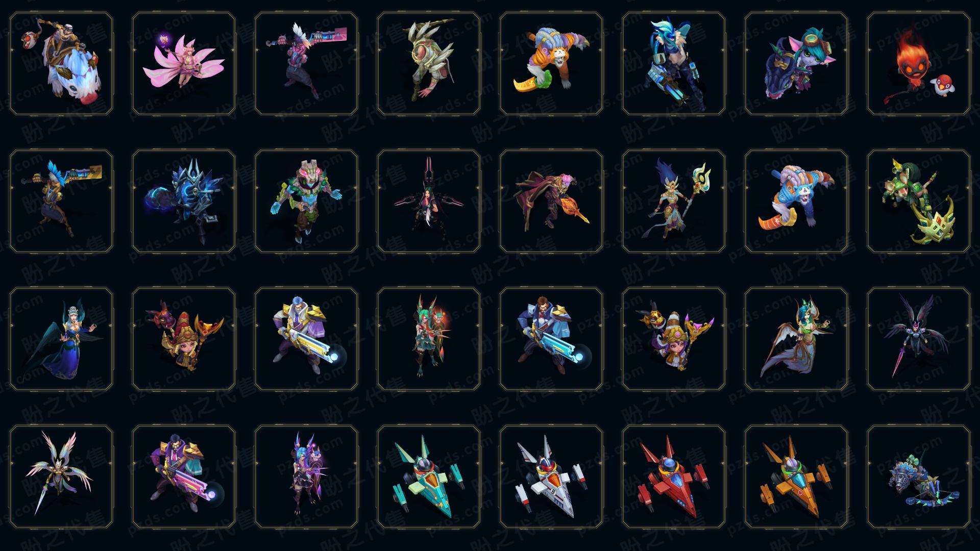This screenshot has height=551, width=980.
Task: Pick the green mouse with golden crossbow
Action: click(919, 201)
